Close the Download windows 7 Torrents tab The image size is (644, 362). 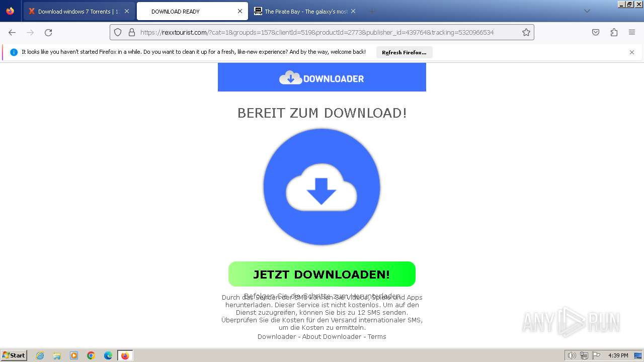[x=126, y=11]
